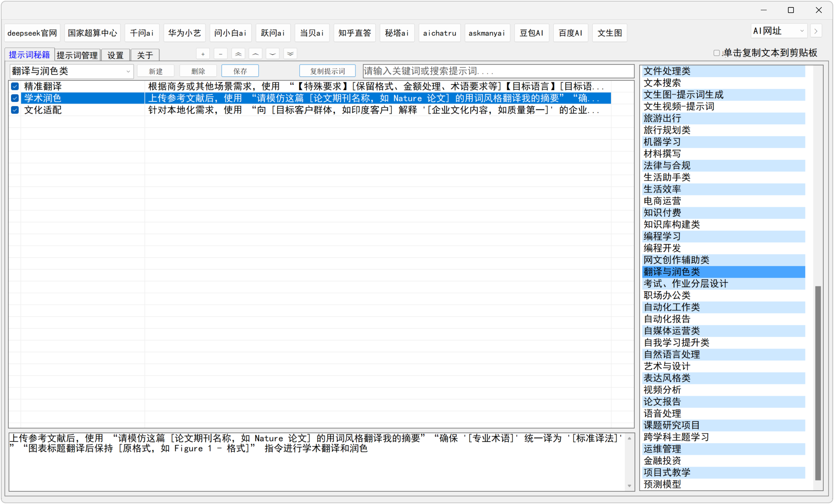The height and width of the screenshot is (504, 834).
Task: Open 百度AI link button
Action: tap(570, 33)
